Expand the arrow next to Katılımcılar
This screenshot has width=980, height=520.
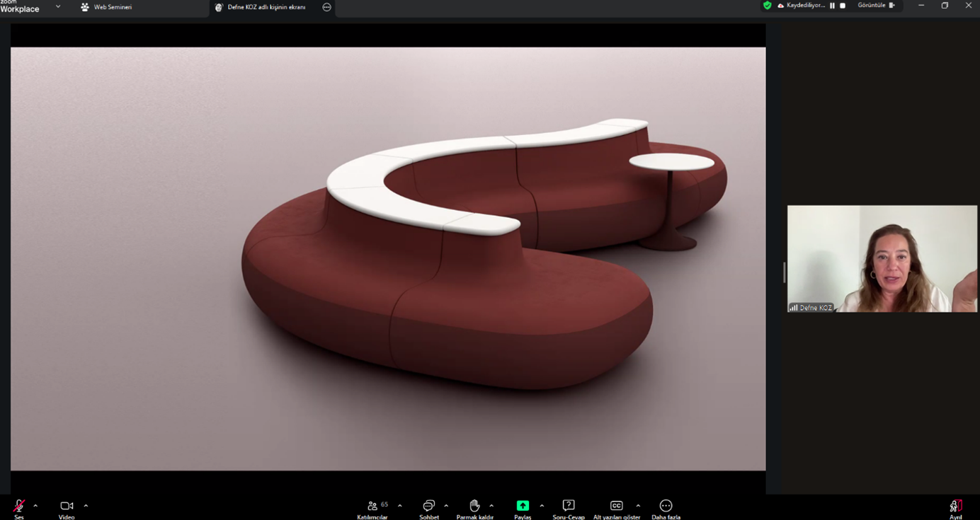click(399, 506)
